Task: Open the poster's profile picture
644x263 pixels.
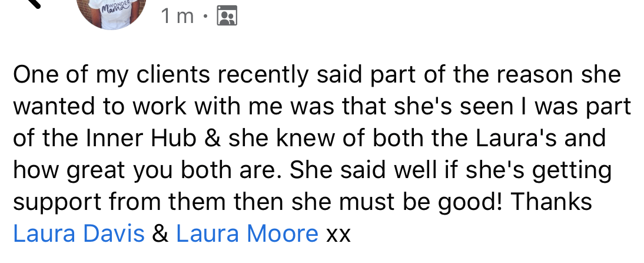Action: 112,13
